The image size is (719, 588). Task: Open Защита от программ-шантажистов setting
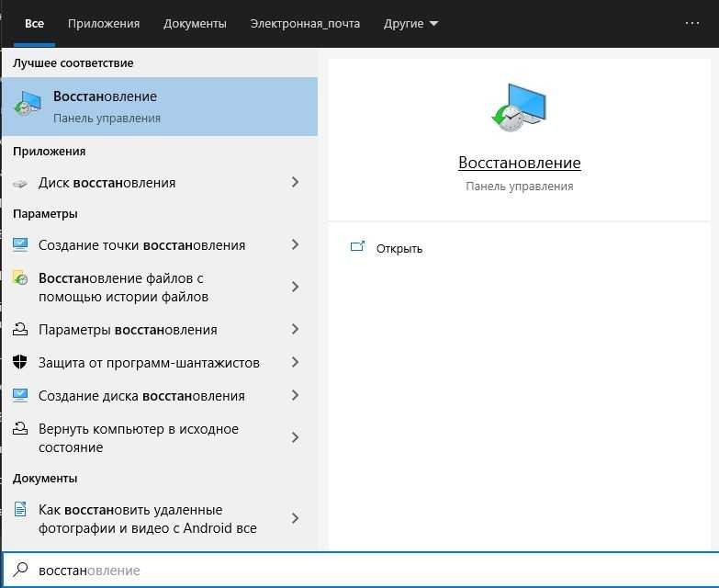(160, 362)
